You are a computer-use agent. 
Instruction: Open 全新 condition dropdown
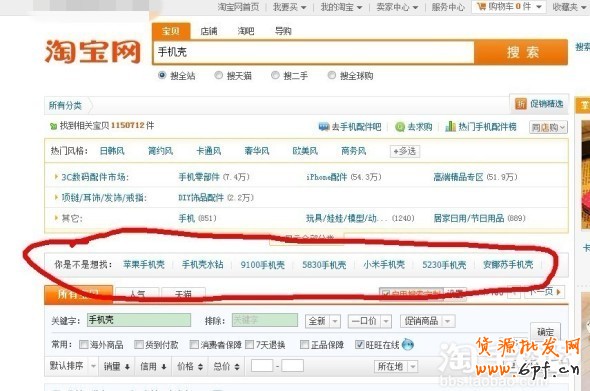click(323, 321)
